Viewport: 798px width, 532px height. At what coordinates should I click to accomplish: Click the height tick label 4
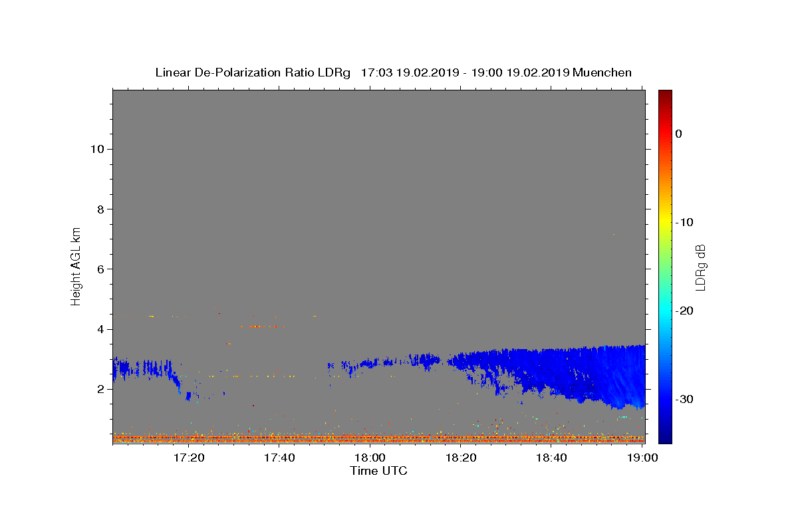(99, 329)
